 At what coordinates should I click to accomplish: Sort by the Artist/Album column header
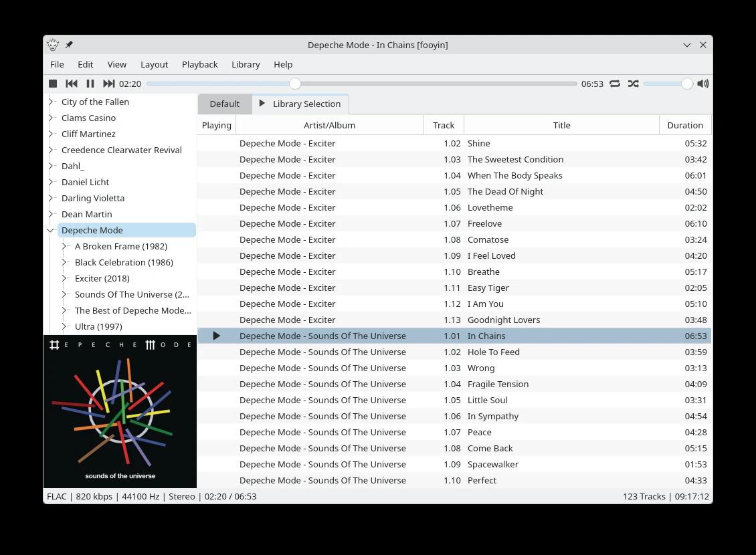pos(329,125)
